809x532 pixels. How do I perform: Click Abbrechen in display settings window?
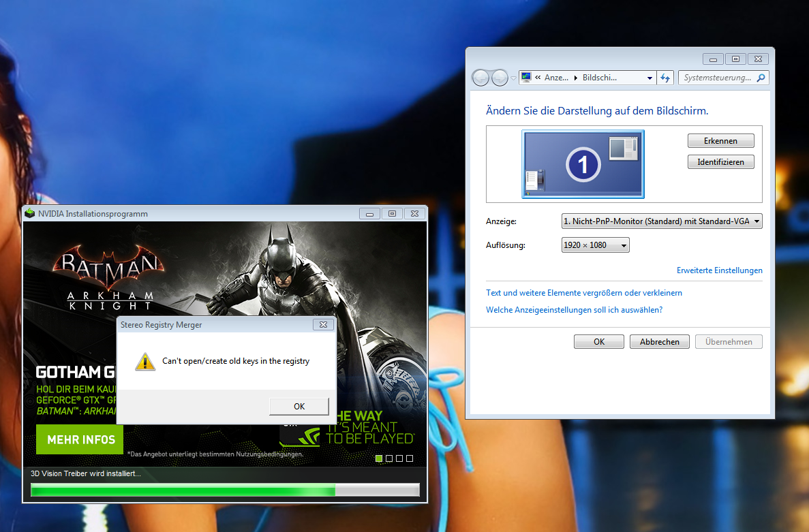[659, 342]
